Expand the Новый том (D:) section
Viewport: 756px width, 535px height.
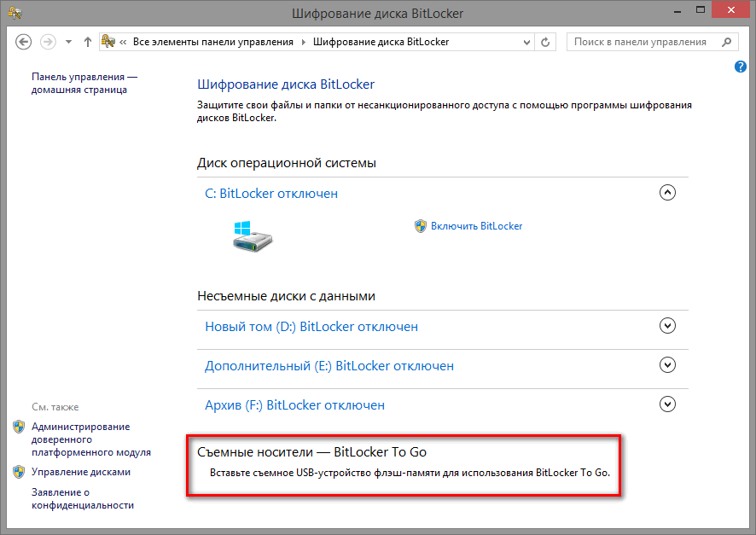pos(668,325)
